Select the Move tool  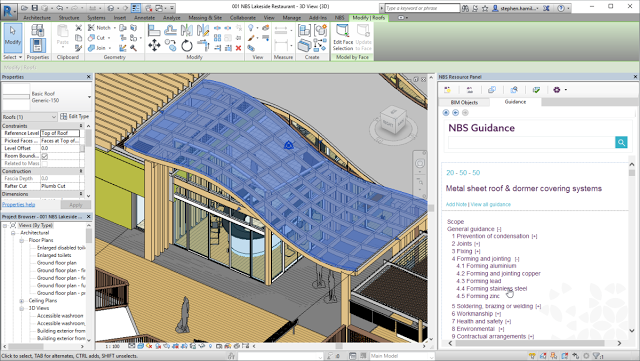pos(154,45)
